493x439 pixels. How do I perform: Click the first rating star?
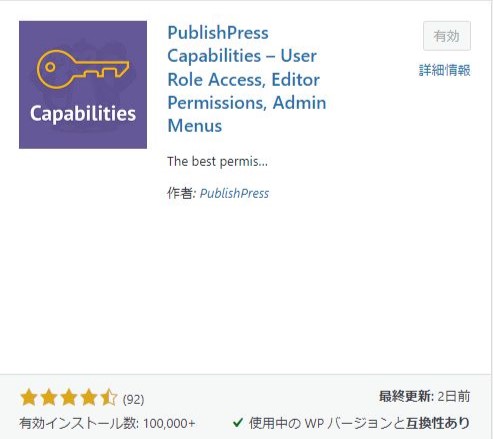29,398
